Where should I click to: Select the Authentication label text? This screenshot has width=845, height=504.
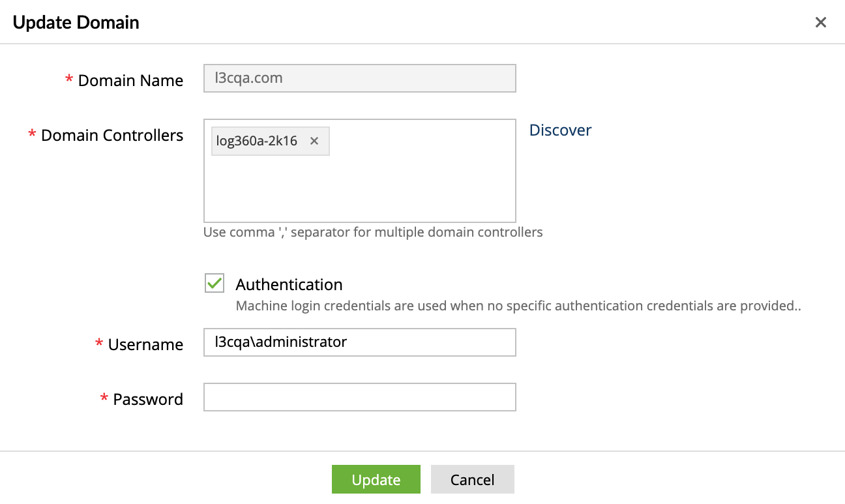click(289, 284)
